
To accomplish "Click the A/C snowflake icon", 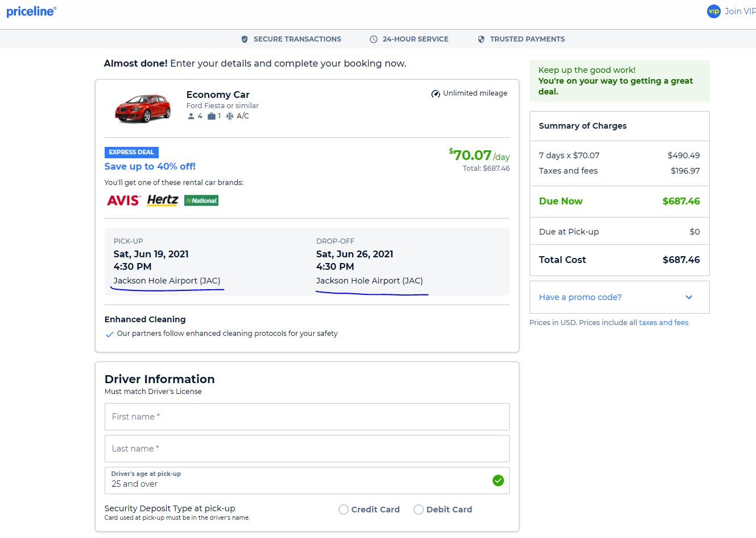I will tap(230, 116).
